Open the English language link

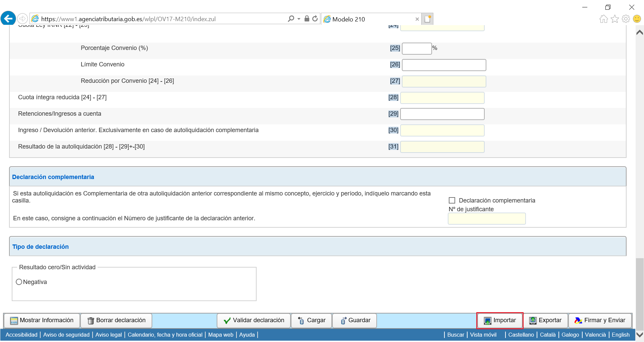click(x=621, y=335)
